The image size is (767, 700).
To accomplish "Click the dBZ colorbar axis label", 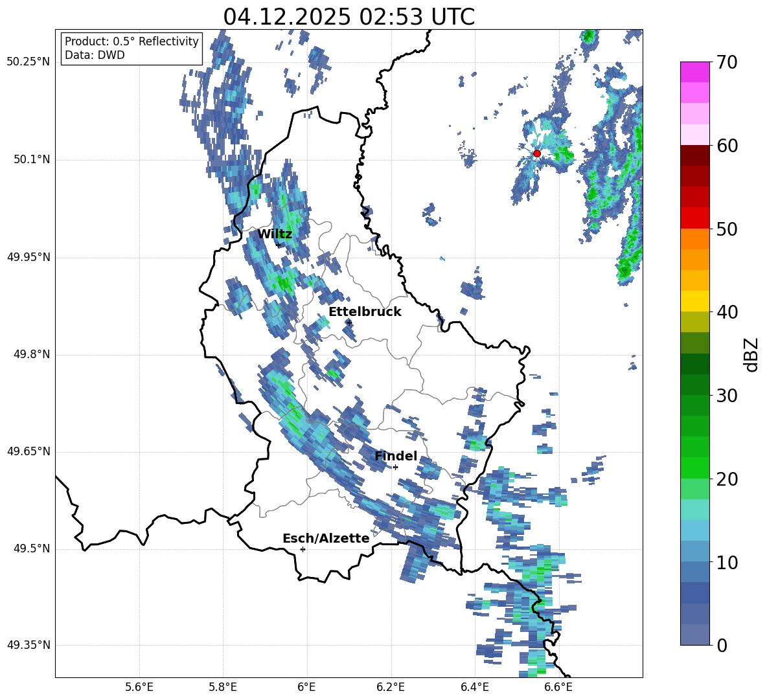I will (x=752, y=354).
